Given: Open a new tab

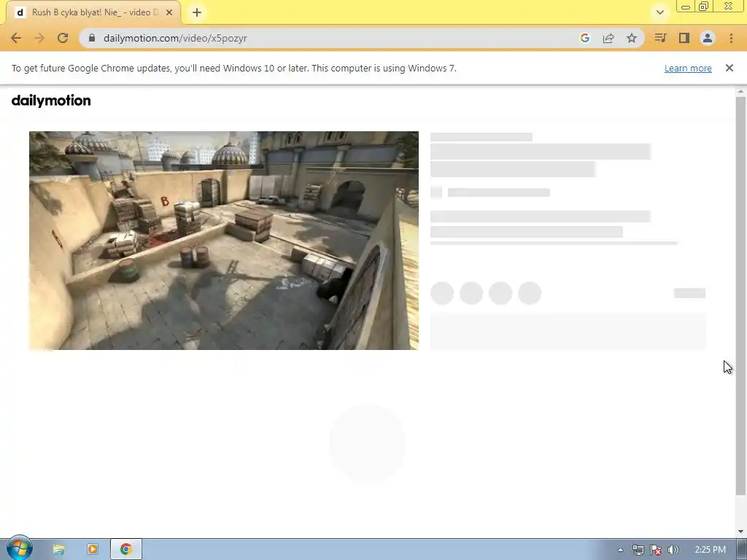Looking at the screenshot, I should coord(197,12).
